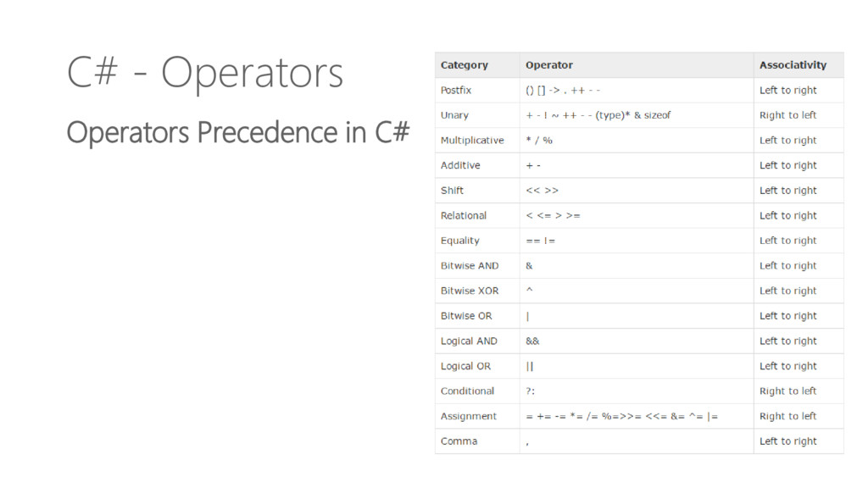Click the Associativity column header
This screenshot has height=488, width=868.
tap(798, 64)
